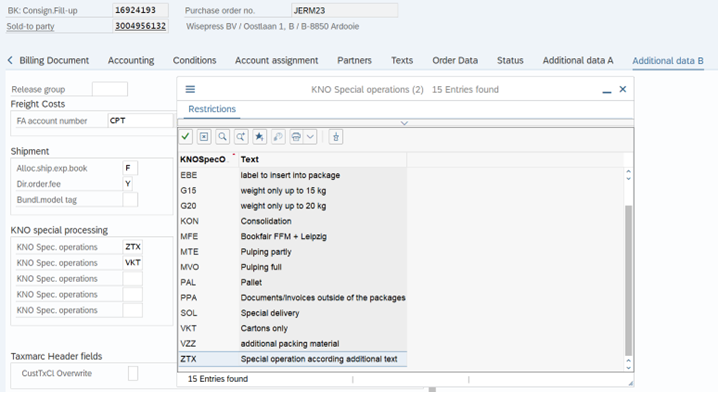Switch to the Accounting tab
The width and height of the screenshot is (719, 393).
pyautogui.click(x=131, y=61)
